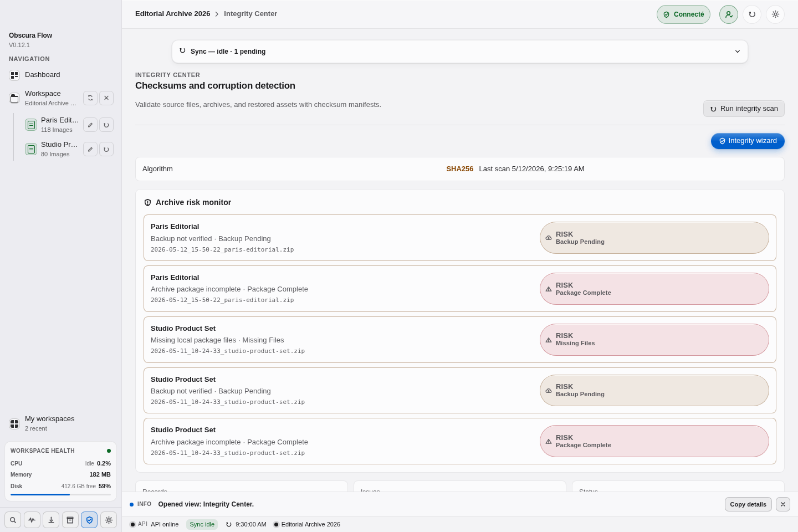Click the refresh icon in top header
Screen dimensions: 798x532
coord(752,14)
